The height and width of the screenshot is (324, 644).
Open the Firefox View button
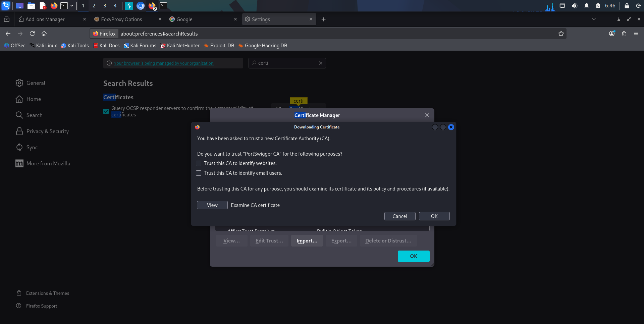tap(7, 19)
